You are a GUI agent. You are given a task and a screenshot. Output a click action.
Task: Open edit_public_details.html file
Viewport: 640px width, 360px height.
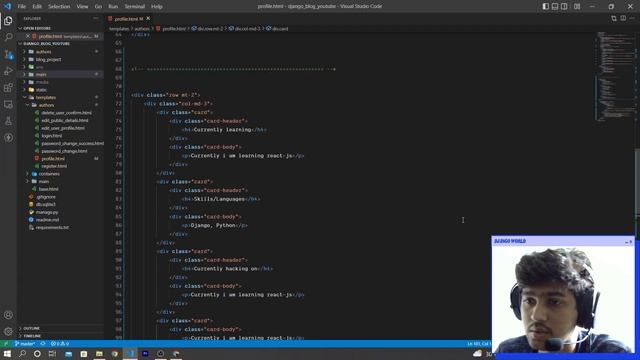point(64,120)
